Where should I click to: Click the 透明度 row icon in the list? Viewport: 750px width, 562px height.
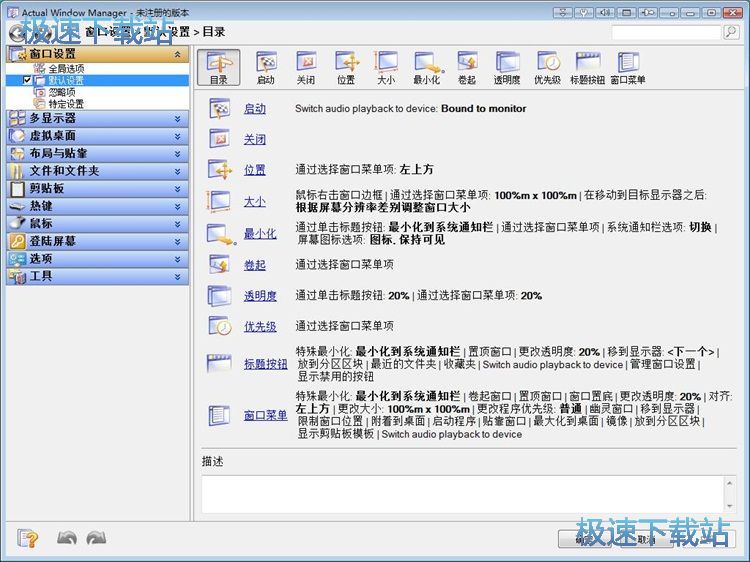point(220,296)
